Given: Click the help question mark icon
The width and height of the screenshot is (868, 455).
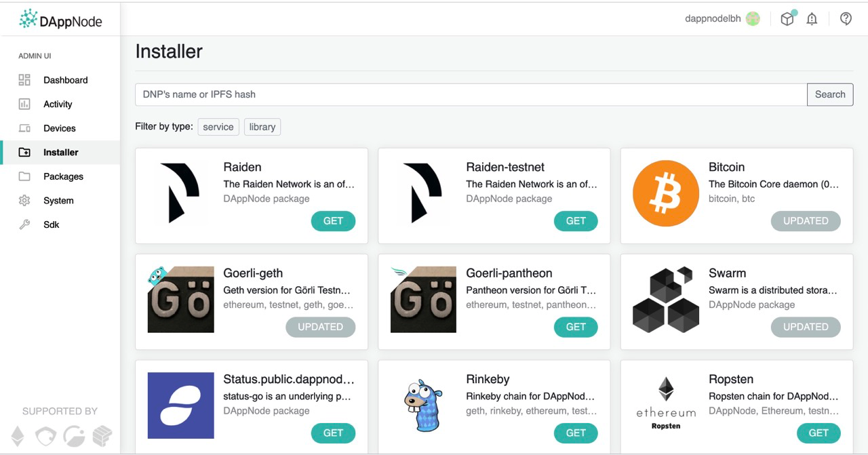Looking at the screenshot, I should click(x=846, y=19).
